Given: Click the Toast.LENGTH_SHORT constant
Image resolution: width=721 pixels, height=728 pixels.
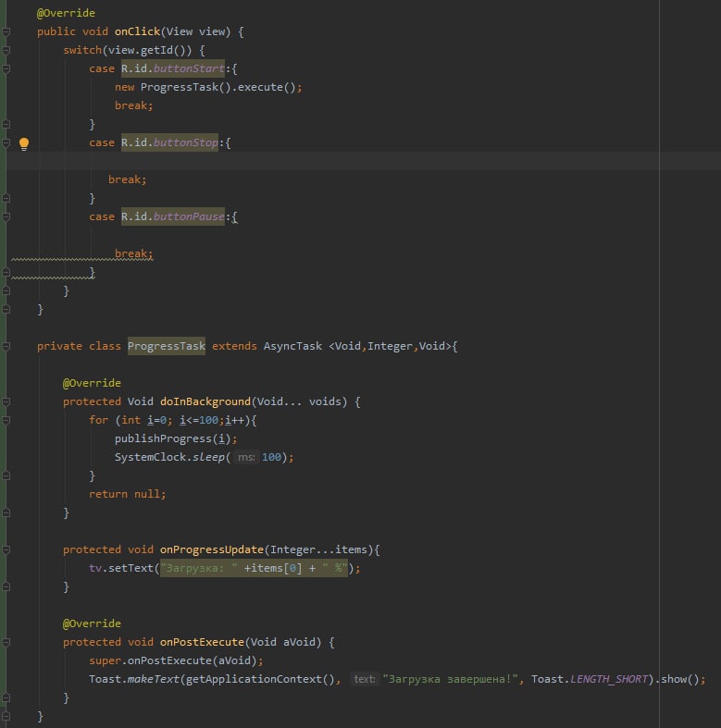Looking at the screenshot, I should [590, 679].
